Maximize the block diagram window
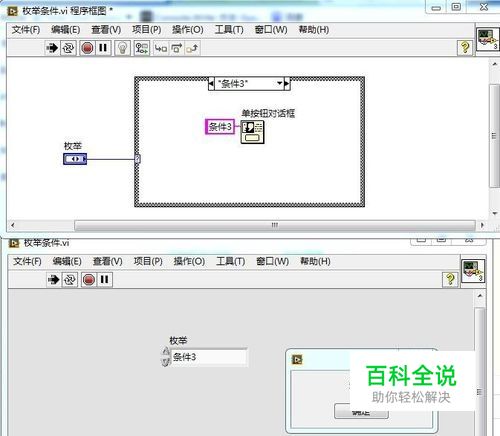Screen dimensions: 500x436 tap(456, 7)
